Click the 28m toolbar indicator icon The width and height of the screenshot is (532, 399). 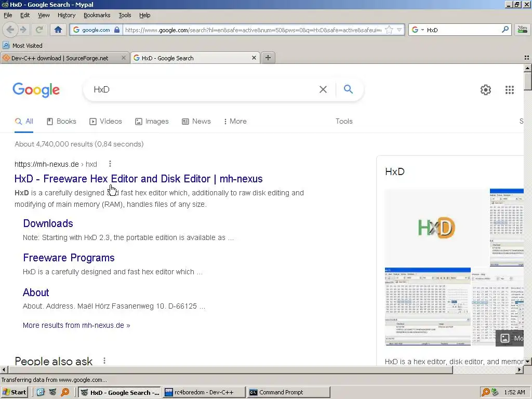click(522, 30)
